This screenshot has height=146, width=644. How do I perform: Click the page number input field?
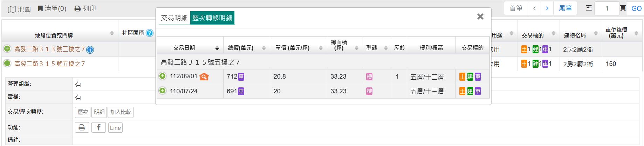[x=607, y=8]
